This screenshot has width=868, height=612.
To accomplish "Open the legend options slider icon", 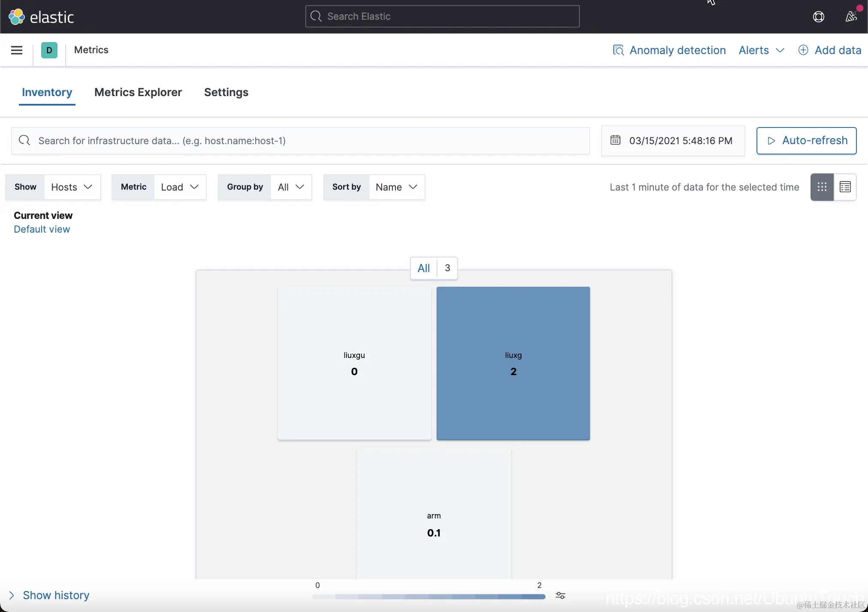I will click(560, 595).
